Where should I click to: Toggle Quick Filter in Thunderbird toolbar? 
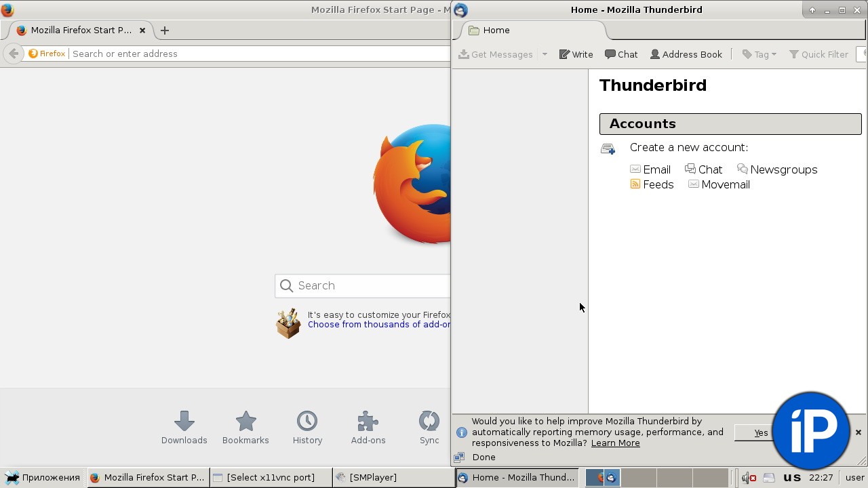coord(818,54)
